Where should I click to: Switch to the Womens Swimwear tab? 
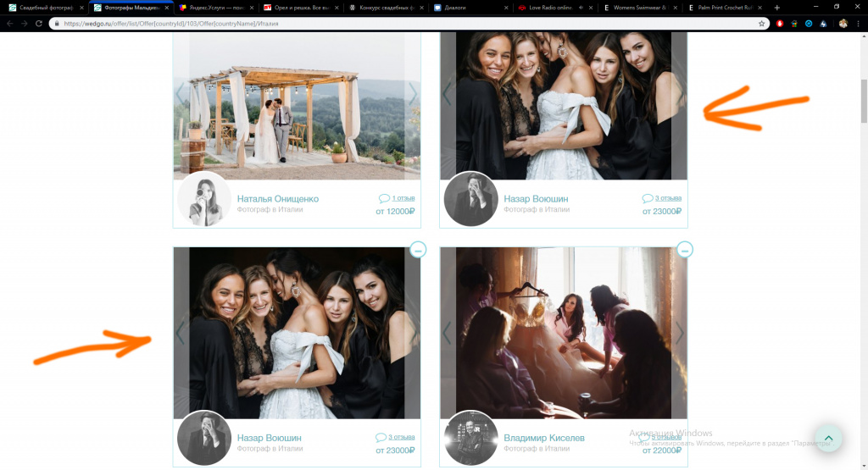(636, 7)
